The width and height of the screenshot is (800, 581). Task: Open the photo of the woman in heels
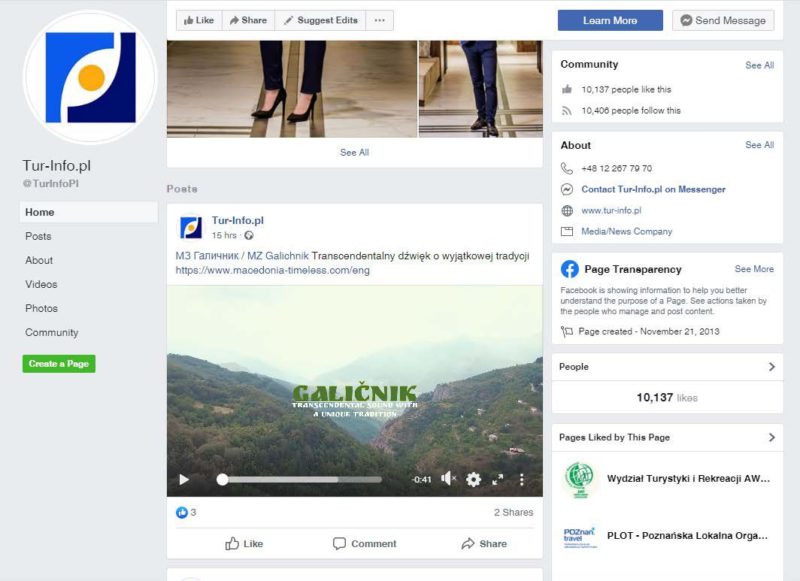(292, 89)
